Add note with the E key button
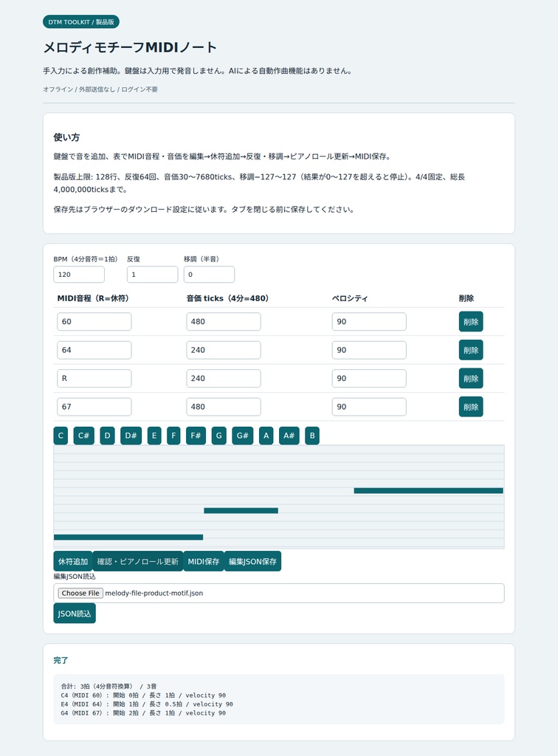This screenshot has height=756, width=558. pyautogui.click(x=154, y=436)
